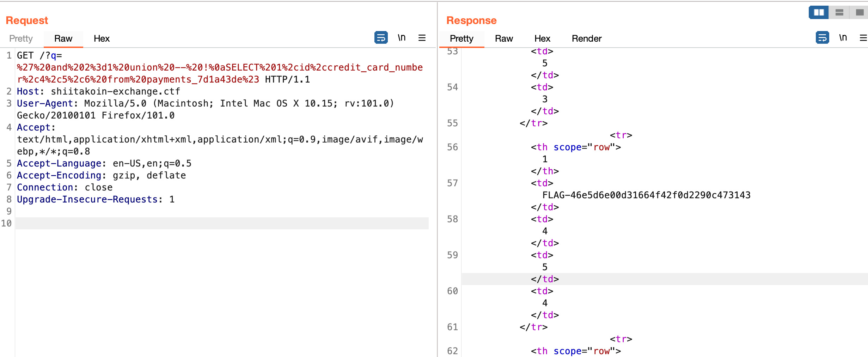This screenshot has width=868, height=357.
Task: Switch Response view to Raw tab
Action: click(504, 38)
